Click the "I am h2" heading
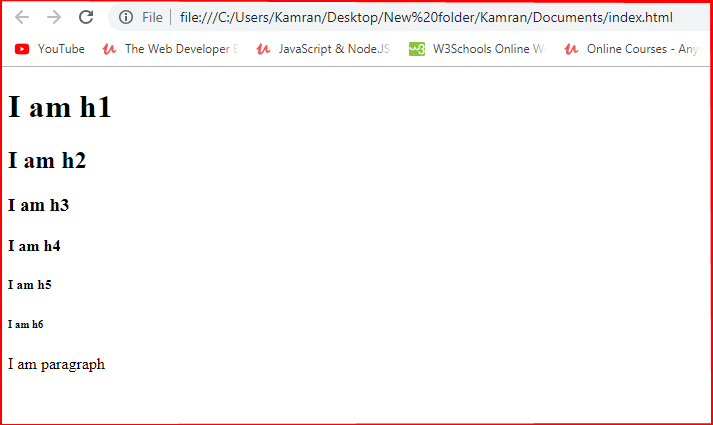 pos(47,160)
